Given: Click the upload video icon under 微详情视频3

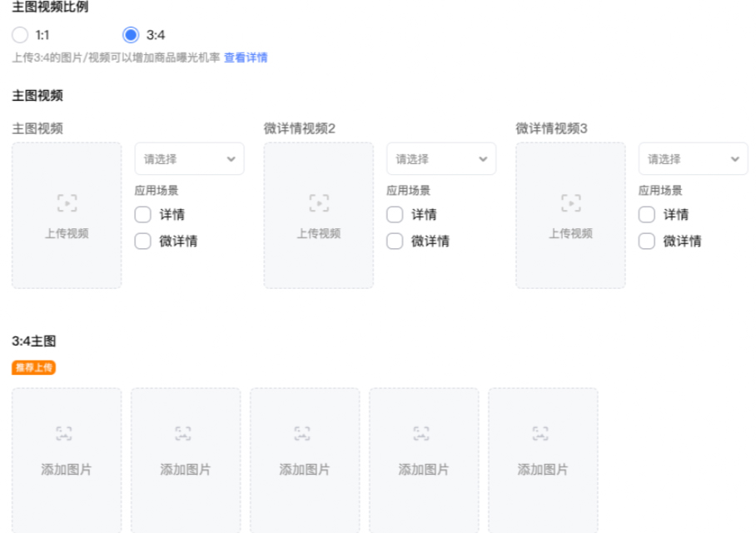Looking at the screenshot, I should coord(571,202).
